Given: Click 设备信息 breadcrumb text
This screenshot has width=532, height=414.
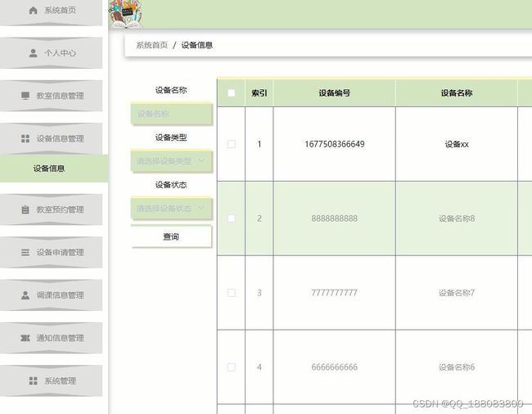Looking at the screenshot, I should click(x=196, y=45).
